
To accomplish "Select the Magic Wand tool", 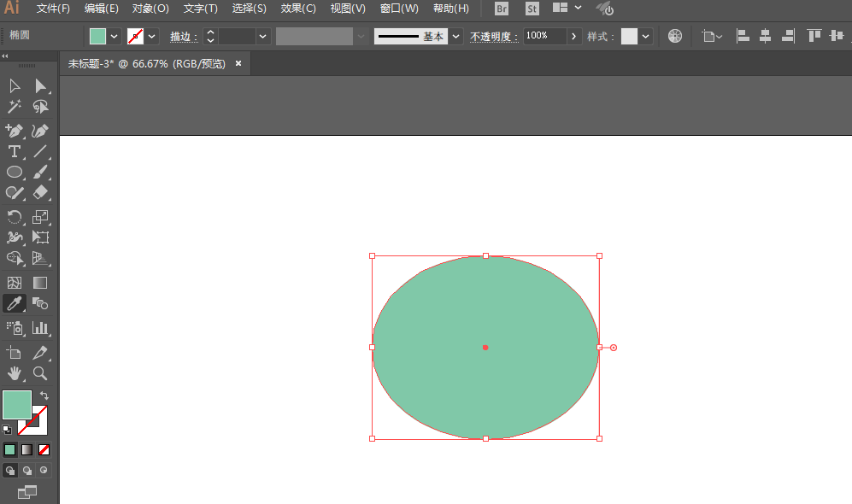I will click(x=15, y=107).
